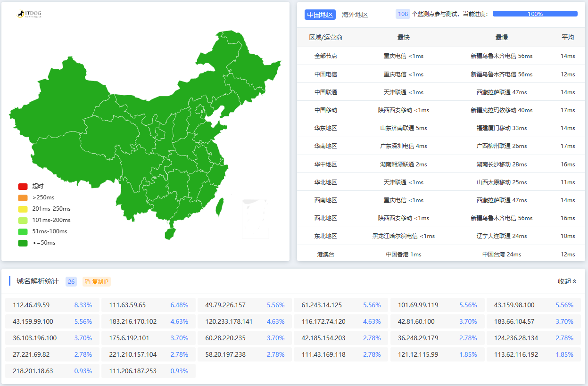Click the red 超时 legend swatch
588x386 pixels.
(x=23, y=187)
